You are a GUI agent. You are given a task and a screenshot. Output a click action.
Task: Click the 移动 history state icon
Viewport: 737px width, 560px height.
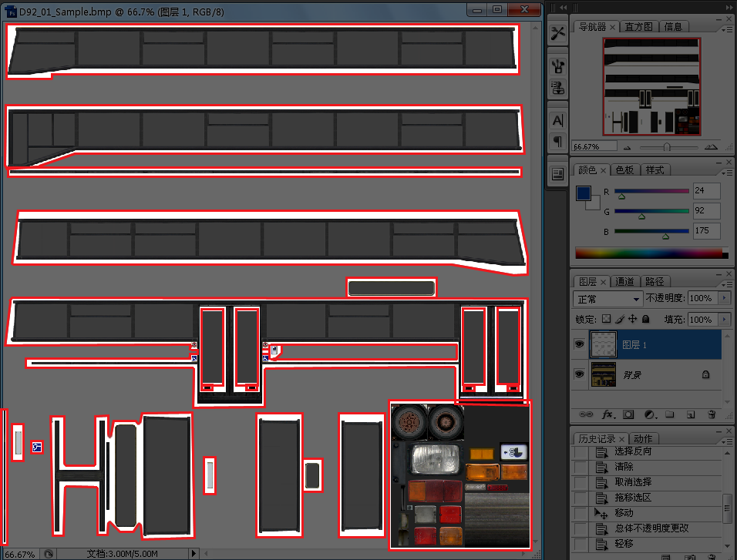coord(601,513)
